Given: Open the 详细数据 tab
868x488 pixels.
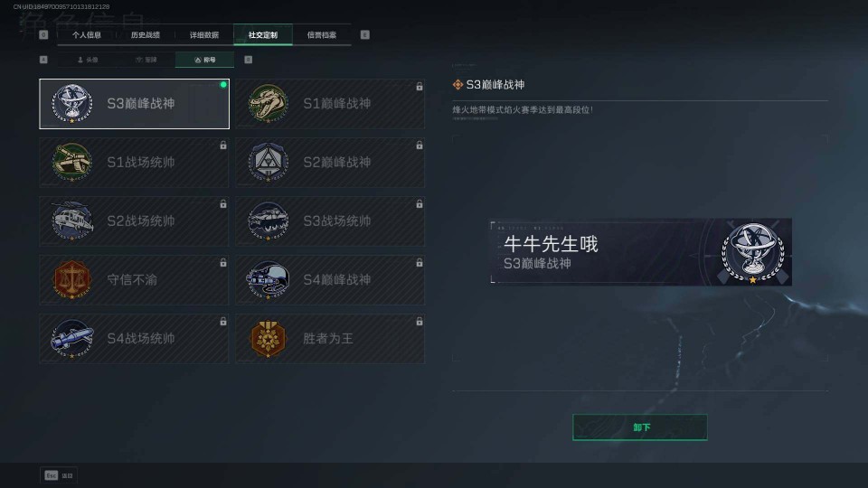Looking at the screenshot, I should pos(204,35).
